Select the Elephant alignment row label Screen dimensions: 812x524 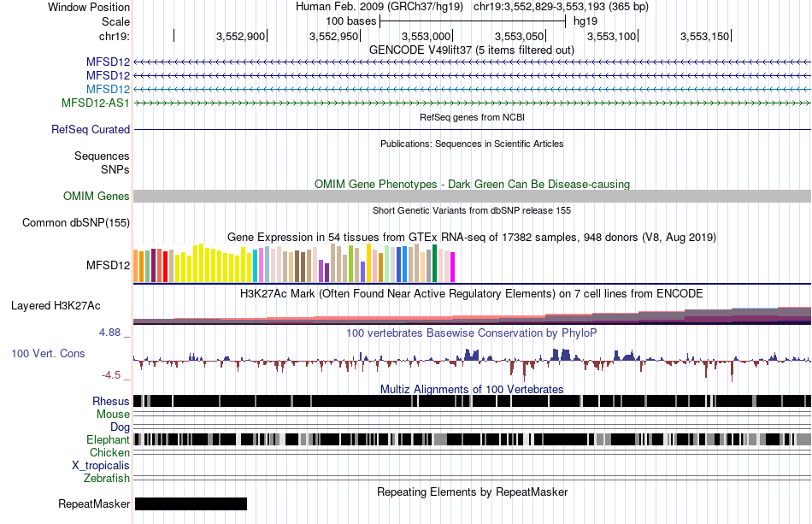[x=108, y=439]
